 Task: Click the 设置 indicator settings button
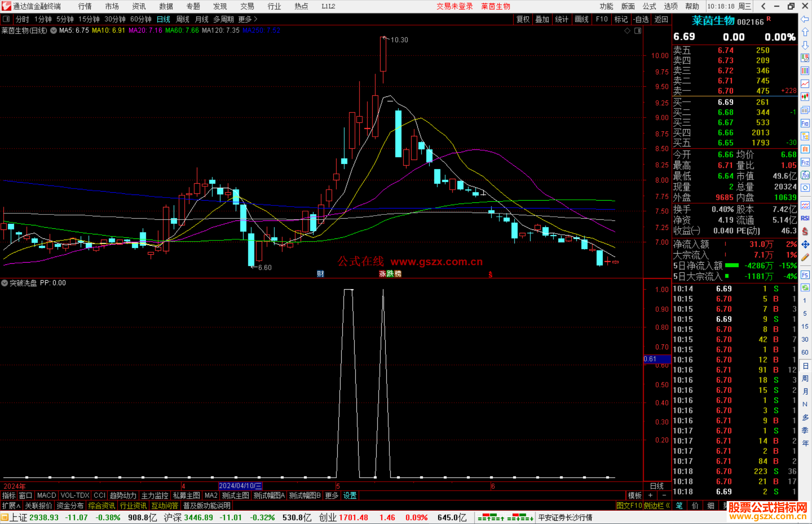(x=350, y=495)
